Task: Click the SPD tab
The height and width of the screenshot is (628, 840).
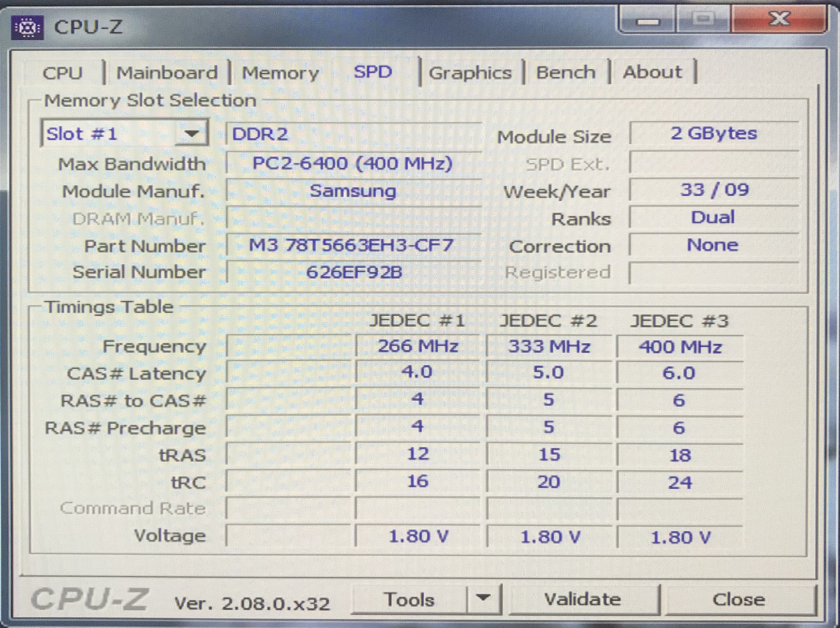Action: (373, 72)
